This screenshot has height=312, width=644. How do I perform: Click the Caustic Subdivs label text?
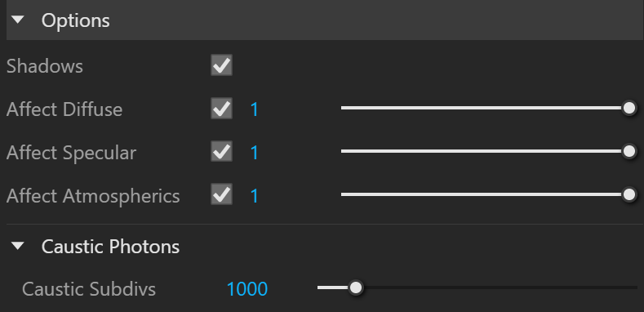pyautogui.click(x=89, y=289)
